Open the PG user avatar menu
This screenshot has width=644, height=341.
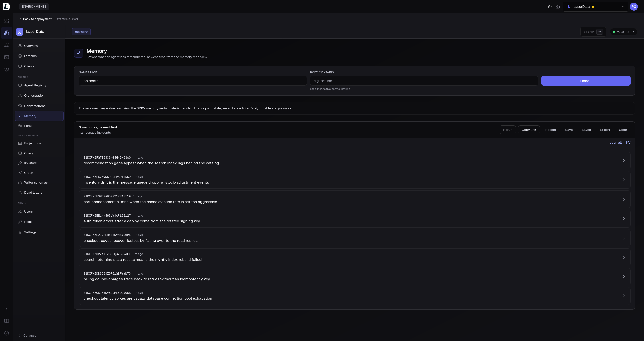click(634, 7)
